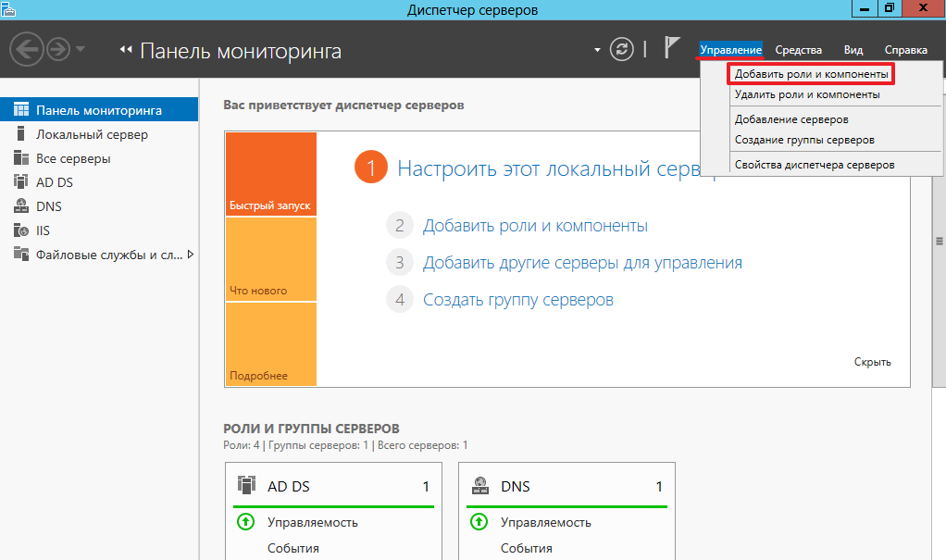
Task: Hide the welcome panel via Скрыть
Action: tap(872, 362)
